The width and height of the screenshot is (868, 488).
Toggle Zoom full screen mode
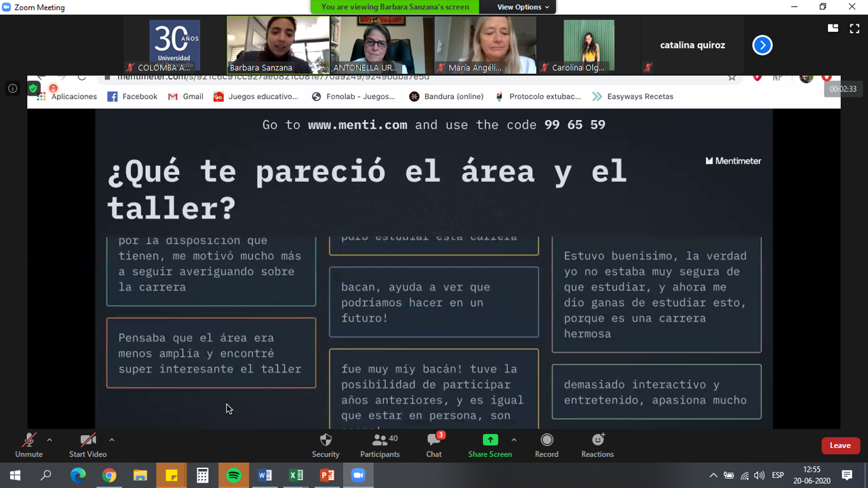tap(854, 28)
